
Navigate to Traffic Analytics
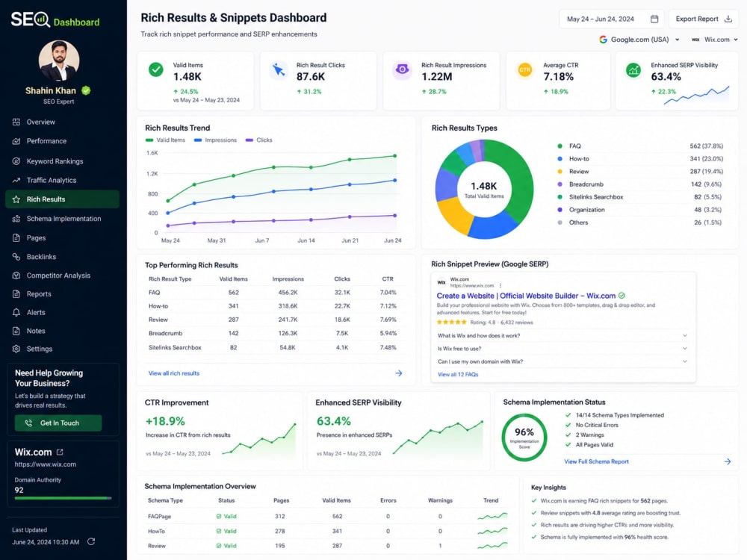[62, 180]
